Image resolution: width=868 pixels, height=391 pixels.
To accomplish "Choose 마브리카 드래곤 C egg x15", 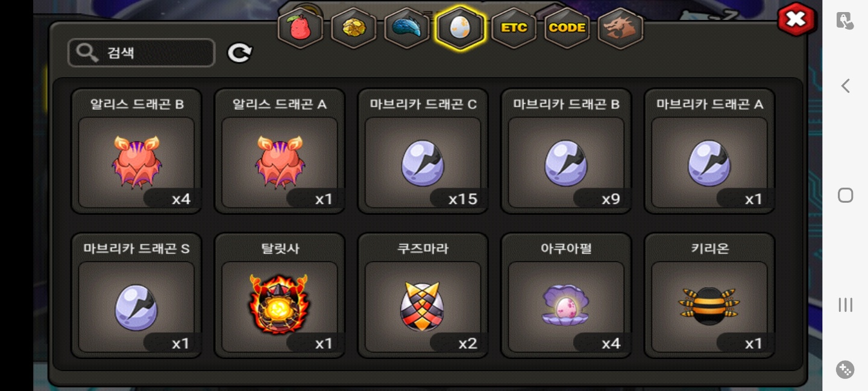I will (423, 151).
